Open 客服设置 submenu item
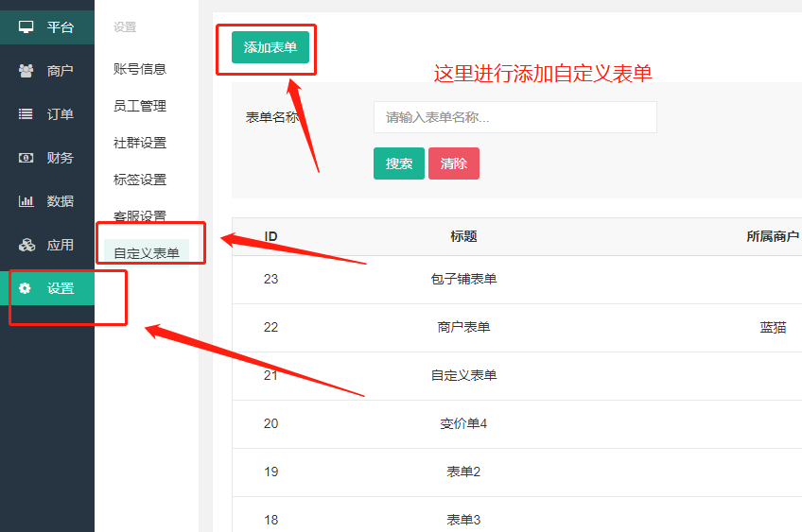 tap(140, 216)
